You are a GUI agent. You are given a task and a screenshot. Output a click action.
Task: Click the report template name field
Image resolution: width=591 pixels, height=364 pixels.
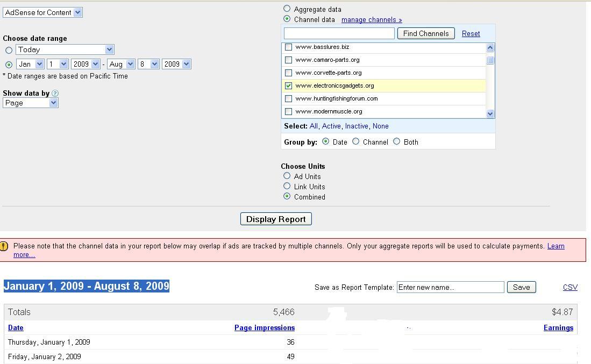click(x=450, y=287)
